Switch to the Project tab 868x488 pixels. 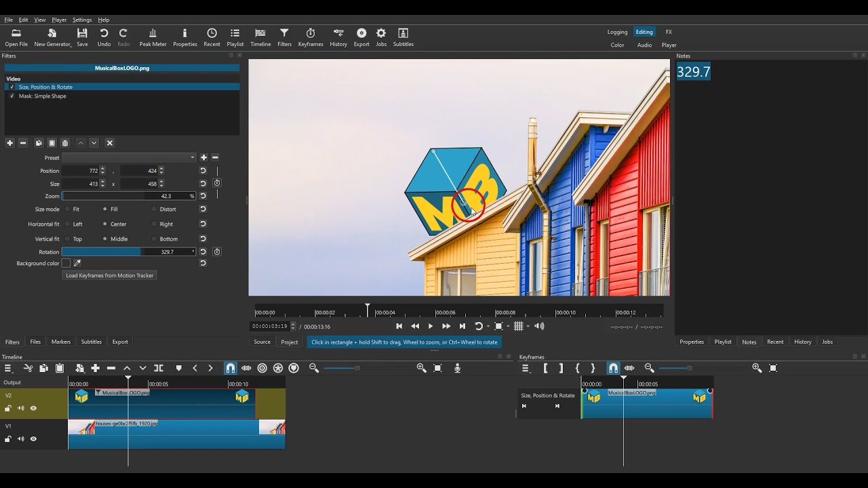tap(290, 342)
